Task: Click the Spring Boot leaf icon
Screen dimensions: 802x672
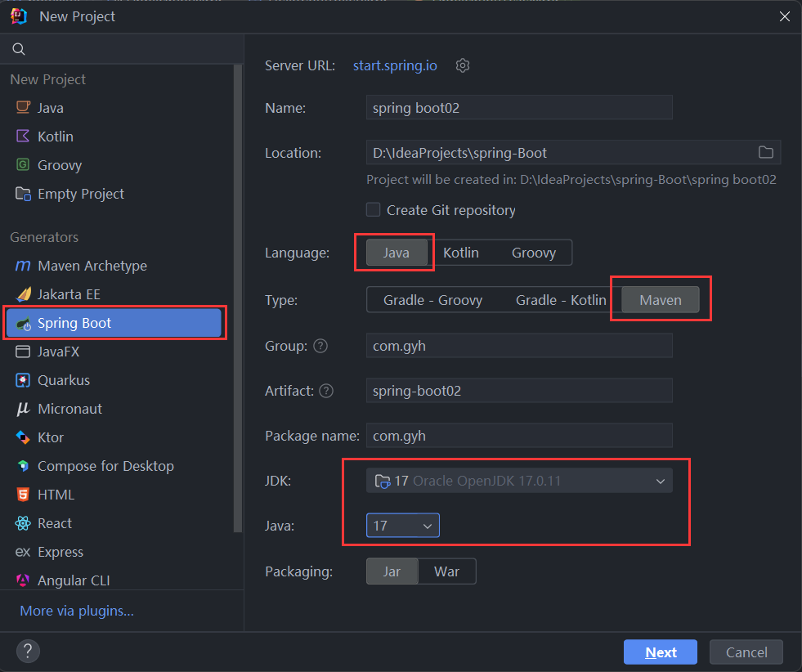Action: 23,323
